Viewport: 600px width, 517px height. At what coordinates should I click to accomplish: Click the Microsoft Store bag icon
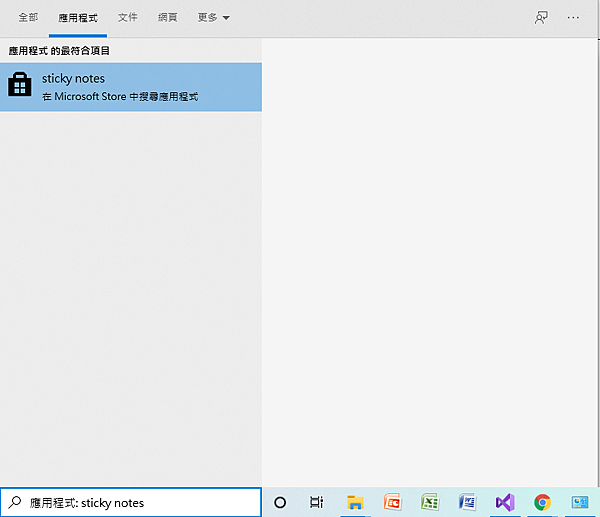20,84
